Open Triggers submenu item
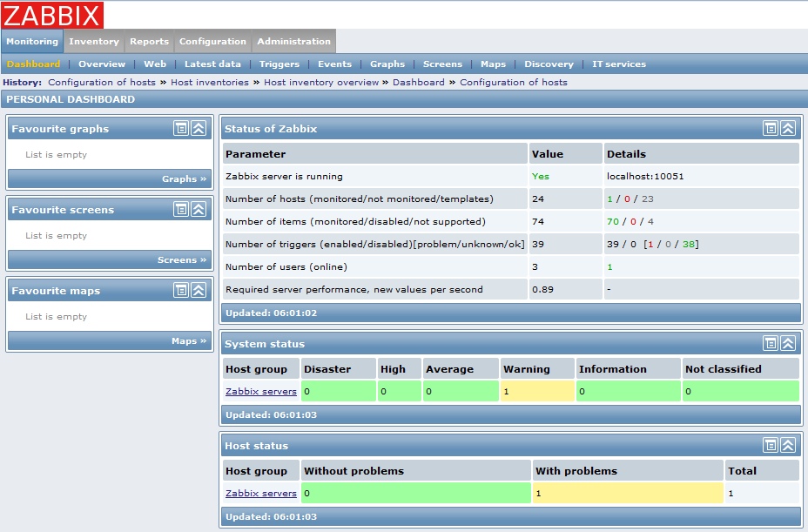Viewport: 808px width, 532px height. point(279,64)
